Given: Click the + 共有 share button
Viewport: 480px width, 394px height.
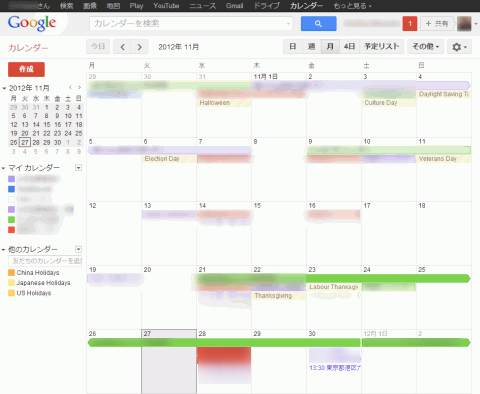Looking at the screenshot, I should [x=437, y=24].
